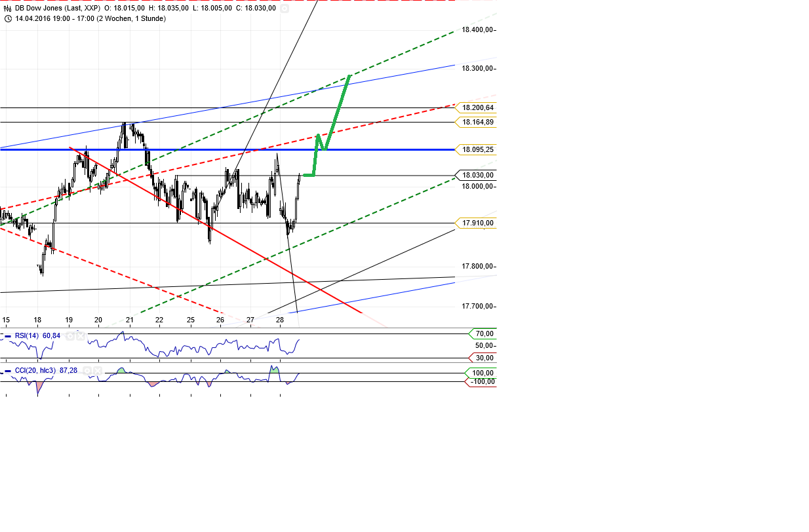Remove the CCI indicator with its X icon

tap(98, 371)
